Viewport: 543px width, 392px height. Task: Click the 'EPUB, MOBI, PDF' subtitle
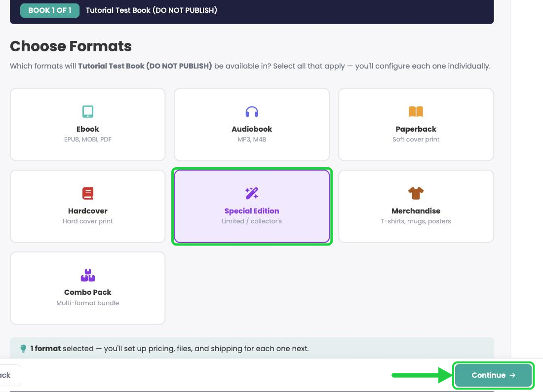[x=87, y=140]
